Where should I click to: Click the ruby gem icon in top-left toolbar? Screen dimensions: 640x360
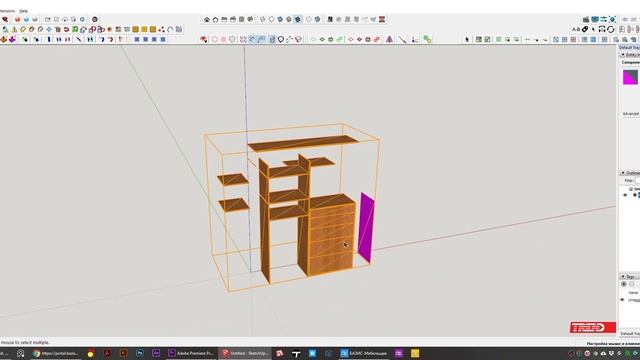pyautogui.click(x=5, y=20)
